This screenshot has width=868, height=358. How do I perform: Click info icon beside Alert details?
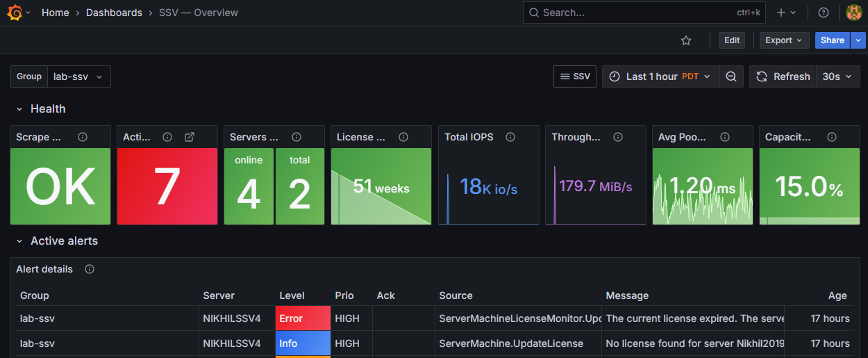click(x=90, y=269)
